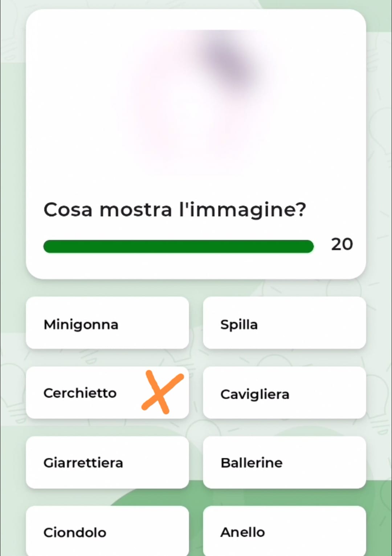Viewport: 392px width, 556px height.
Task: Tap the Cavigliera answer
Action: pos(284,393)
